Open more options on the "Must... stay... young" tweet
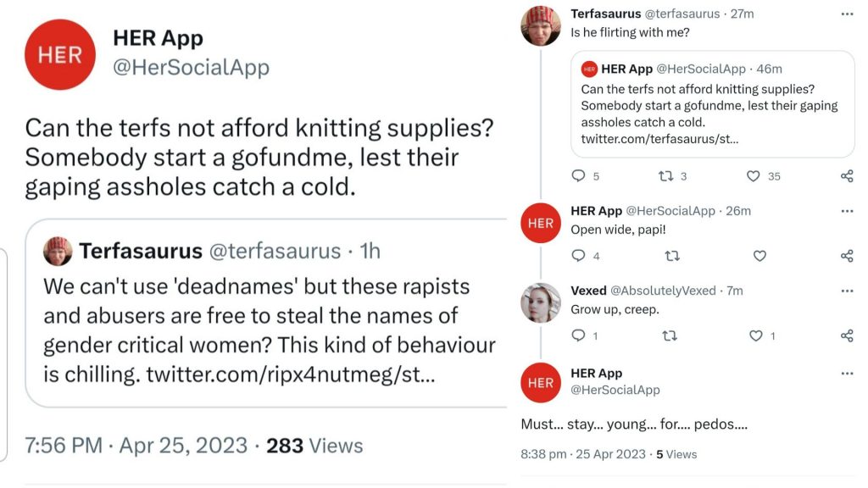This screenshot has width=868, height=488. pos(847,374)
